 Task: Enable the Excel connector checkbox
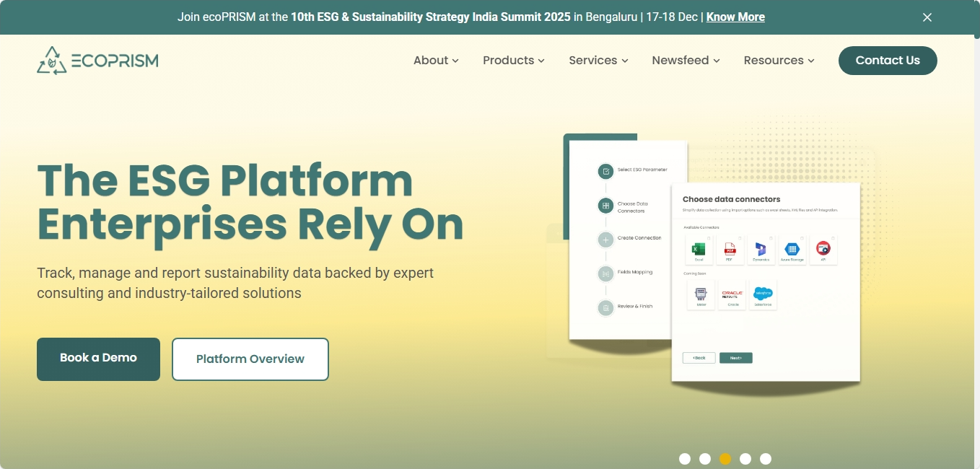point(709,238)
